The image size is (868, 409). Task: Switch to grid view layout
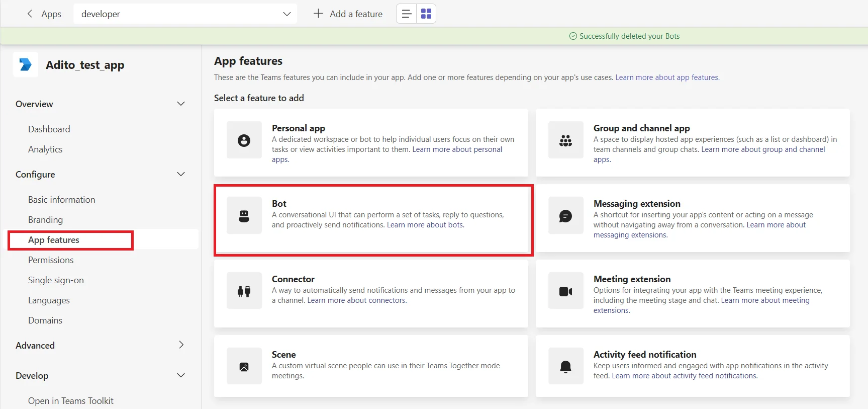pyautogui.click(x=426, y=14)
